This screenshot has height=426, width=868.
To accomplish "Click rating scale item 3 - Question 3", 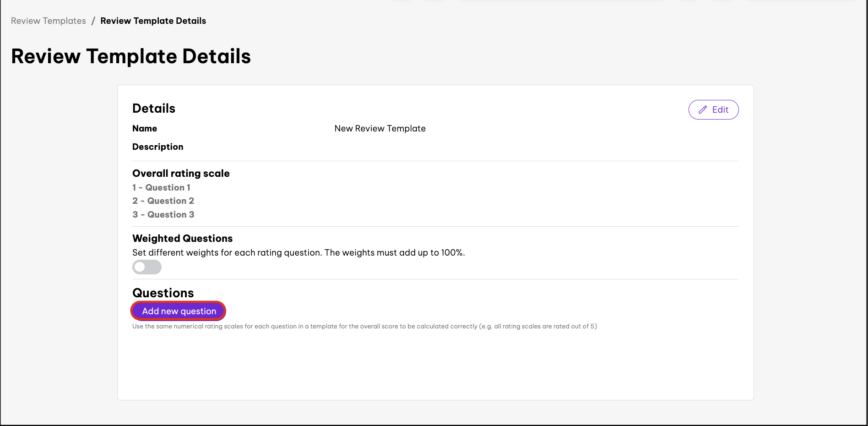I will click(x=163, y=215).
